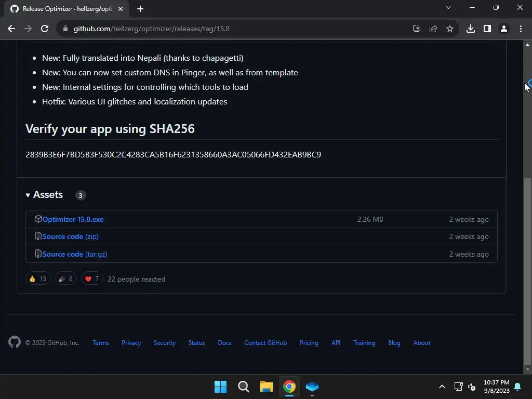
Task: Open the Windows Start menu
Action: pos(220,387)
